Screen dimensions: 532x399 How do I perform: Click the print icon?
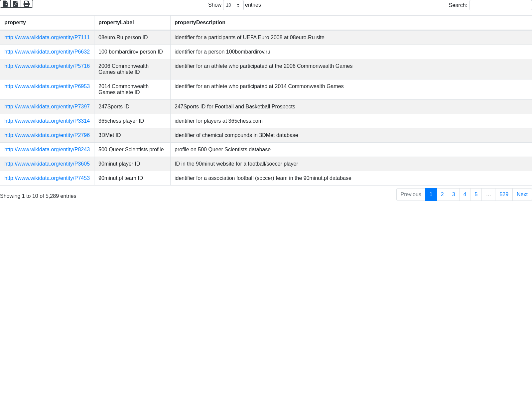click(x=27, y=4)
